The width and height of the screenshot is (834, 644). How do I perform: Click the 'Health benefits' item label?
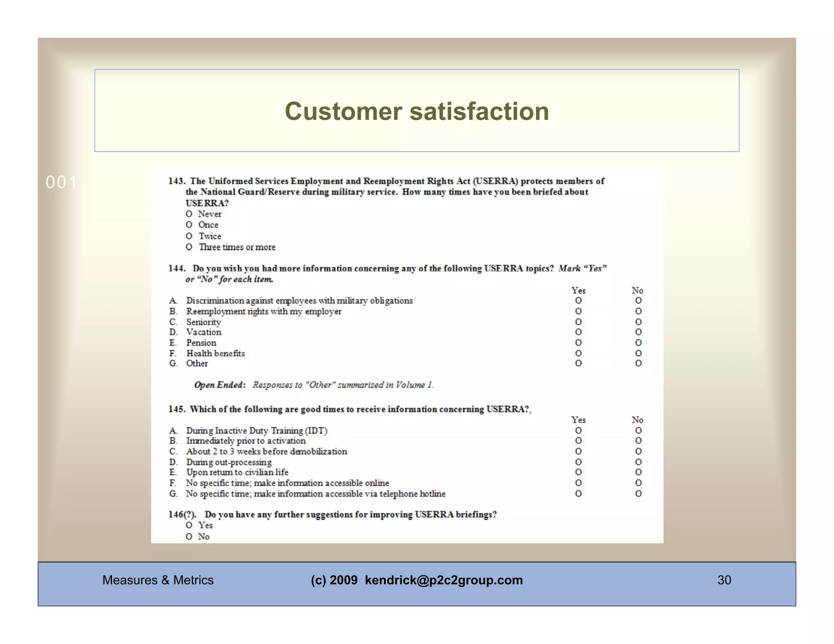point(215,353)
